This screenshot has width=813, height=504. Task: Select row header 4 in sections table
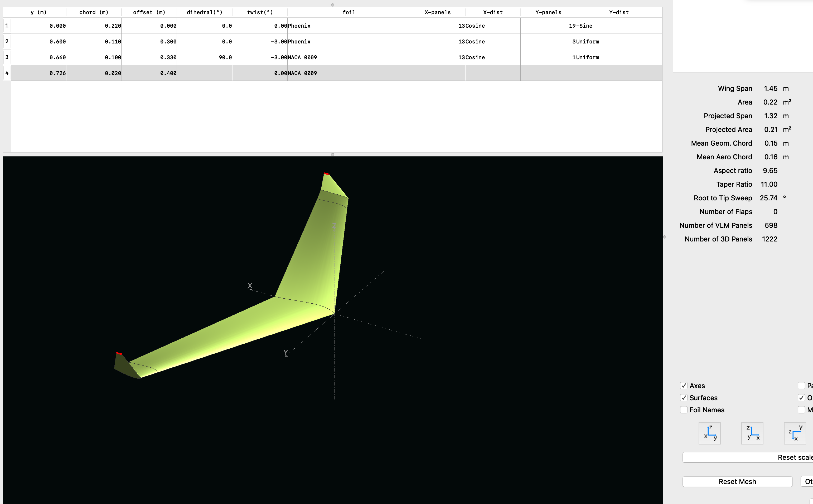[7, 73]
